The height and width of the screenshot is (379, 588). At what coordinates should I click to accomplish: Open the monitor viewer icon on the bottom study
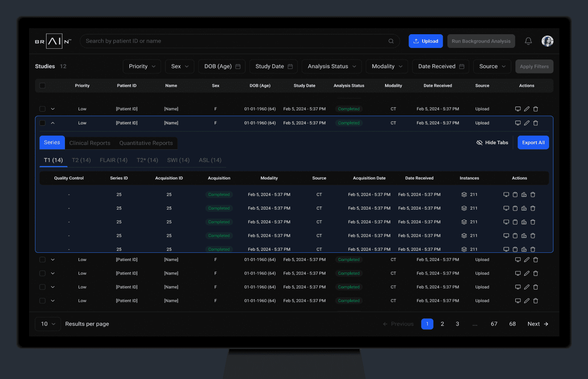518,300
